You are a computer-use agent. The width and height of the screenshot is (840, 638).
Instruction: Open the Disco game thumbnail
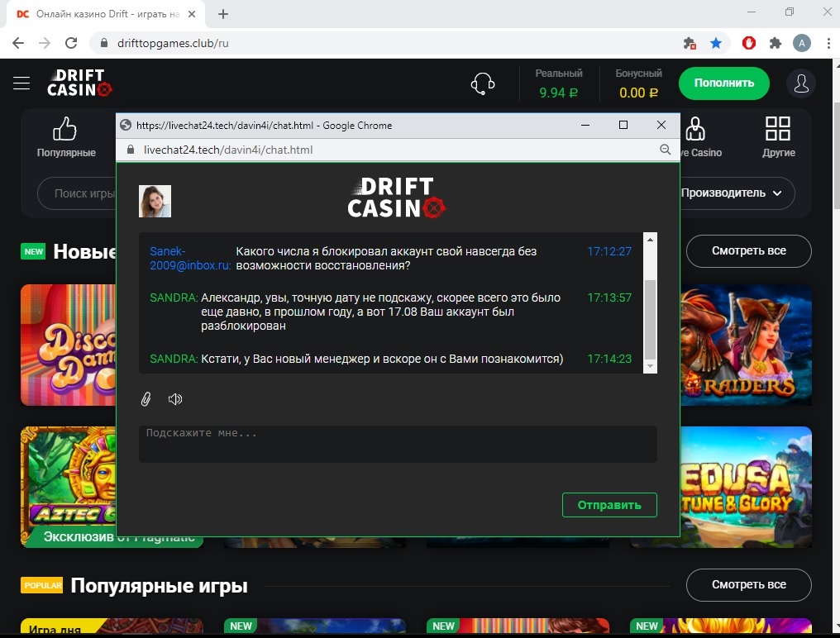pos(68,345)
